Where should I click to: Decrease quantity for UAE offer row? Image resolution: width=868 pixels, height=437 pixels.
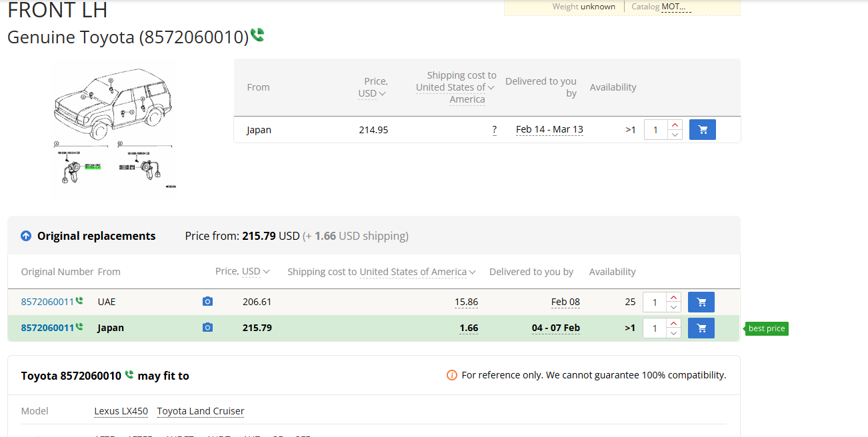click(673, 307)
